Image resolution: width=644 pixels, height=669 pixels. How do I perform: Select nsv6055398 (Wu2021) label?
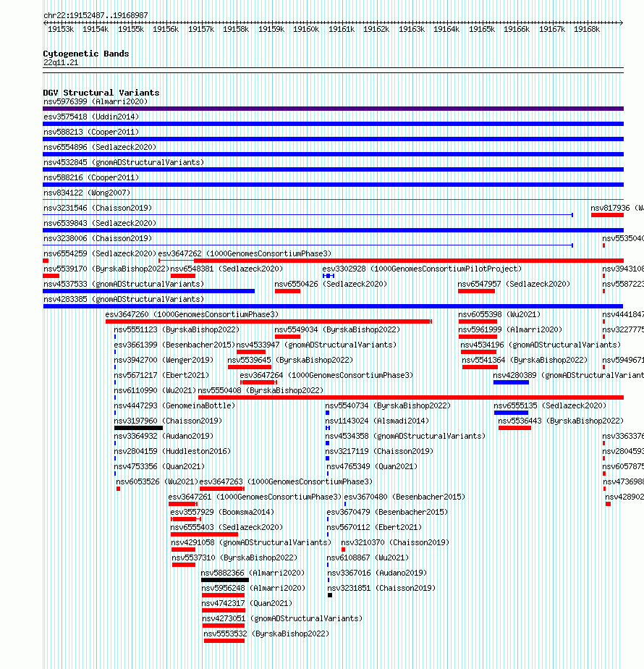tap(499, 314)
